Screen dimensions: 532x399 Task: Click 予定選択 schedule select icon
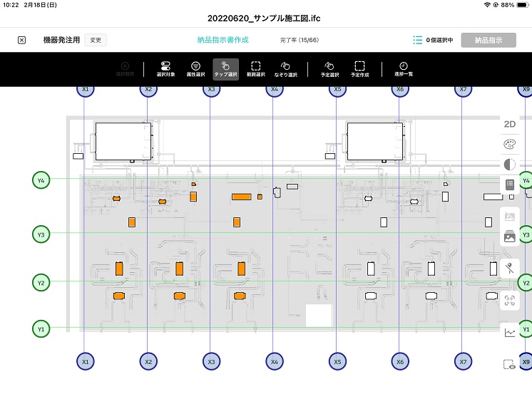click(329, 69)
